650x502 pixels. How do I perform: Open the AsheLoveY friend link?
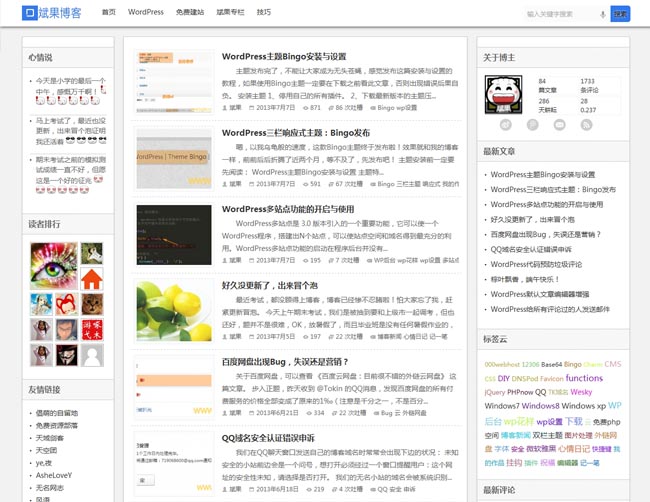(54, 475)
